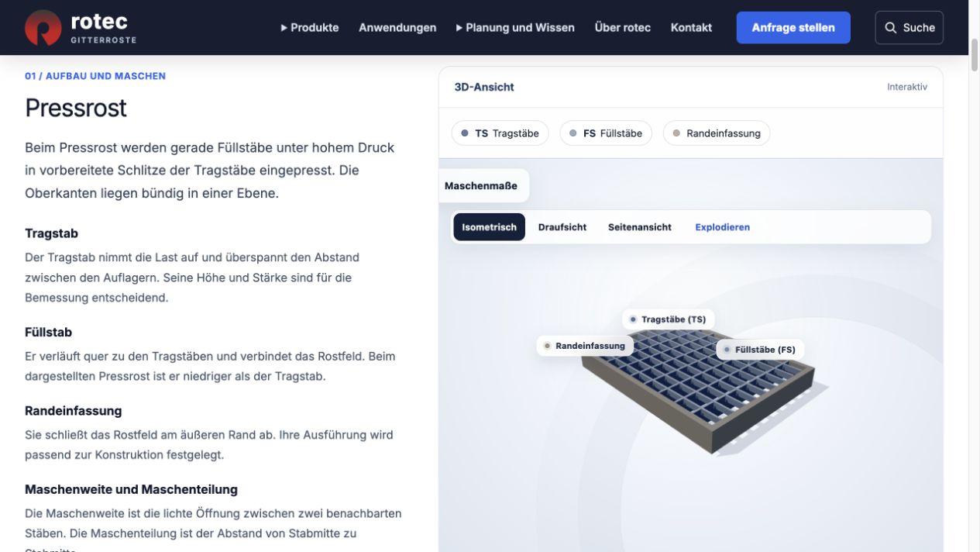Click Explodieren button

723,227
